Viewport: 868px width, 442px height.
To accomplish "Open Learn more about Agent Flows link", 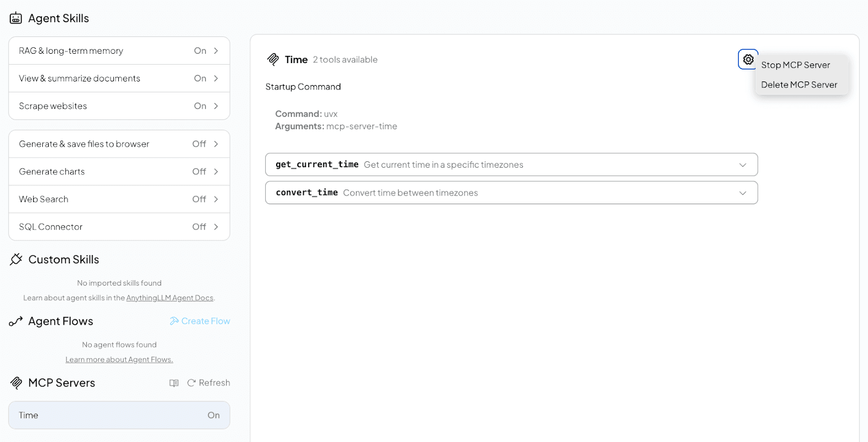I will point(119,359).
